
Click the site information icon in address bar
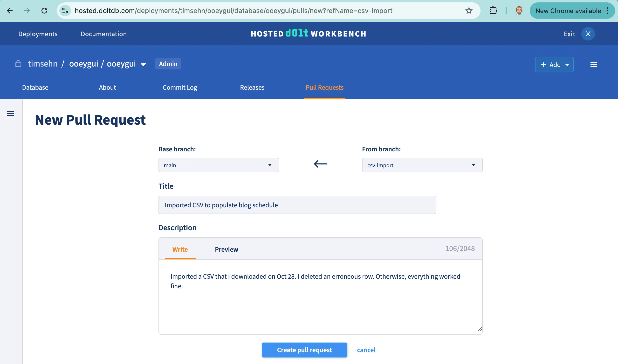[65, 11]
